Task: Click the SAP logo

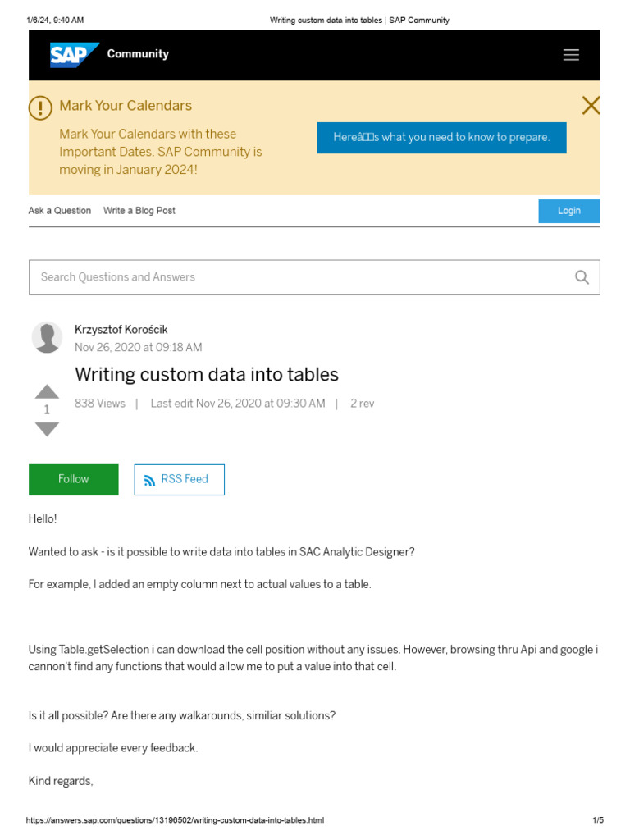Action: (74, 55)
